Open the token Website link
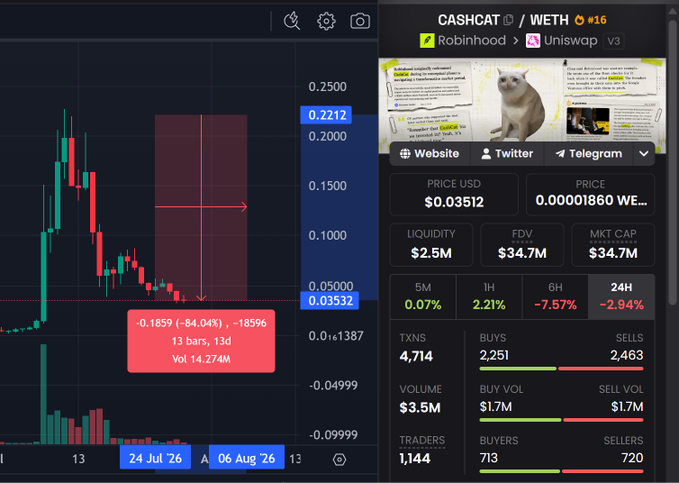Viewport: 679px width, 483px height. [x=430, y=154]
